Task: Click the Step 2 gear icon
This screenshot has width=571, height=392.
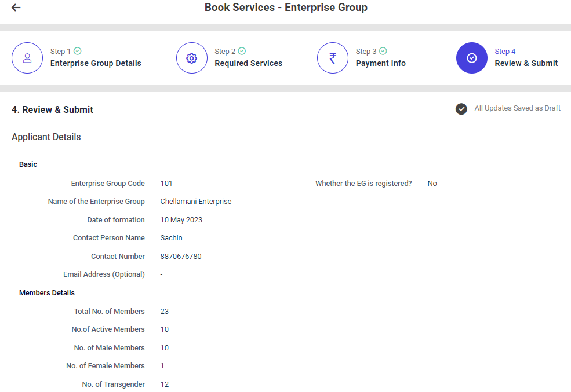Action: tap(192, 58)
